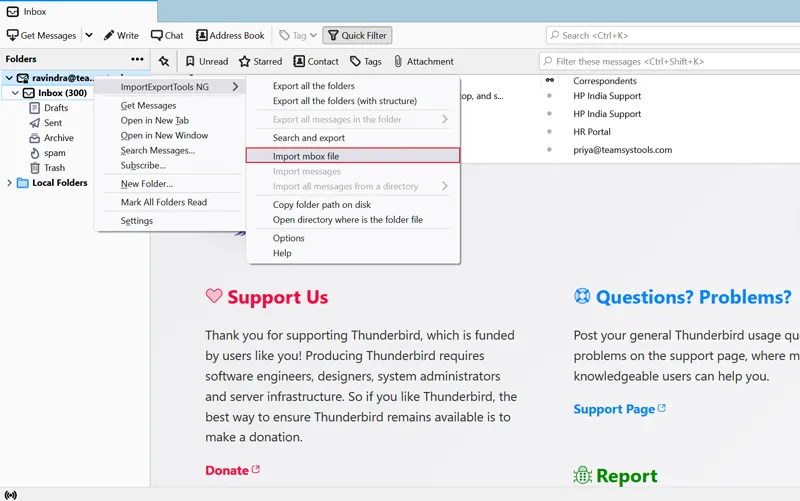This screenshot has height=501, width=800.
Task: Open ImportExportTools Help
Action: [x=282, y=253]
